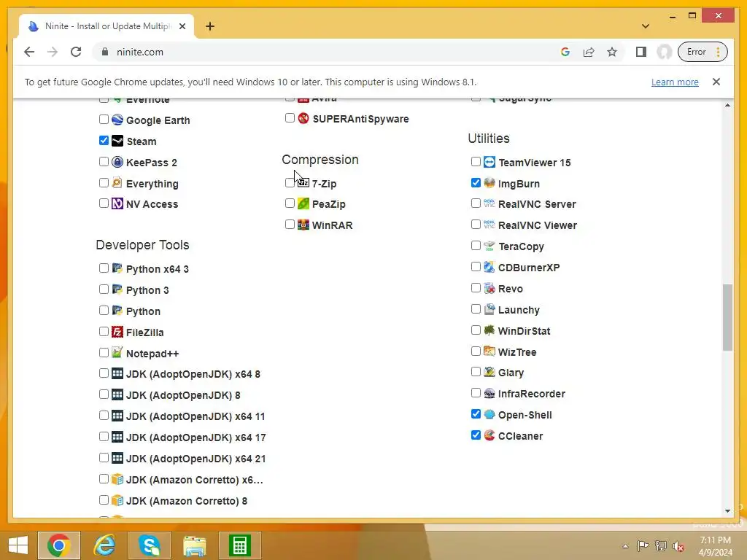The image size is (747, 560).
Task: Click the muted volume tray icon
Action: [678, 546]
